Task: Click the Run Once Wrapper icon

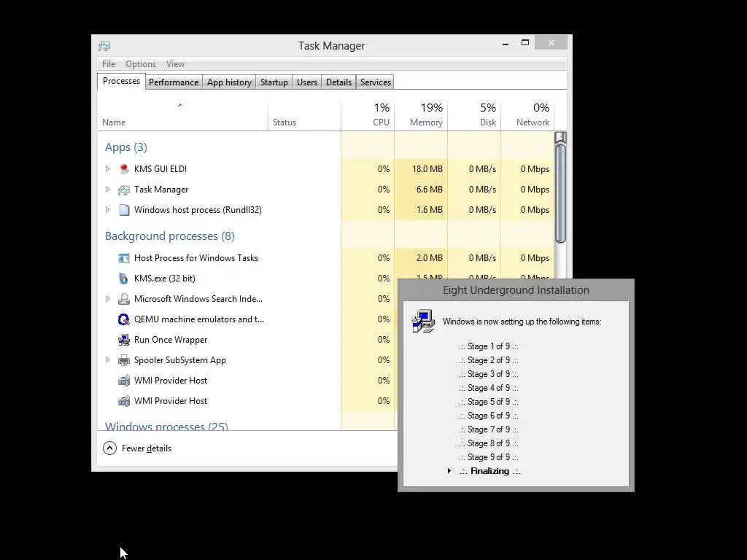Action: [124, 340]
